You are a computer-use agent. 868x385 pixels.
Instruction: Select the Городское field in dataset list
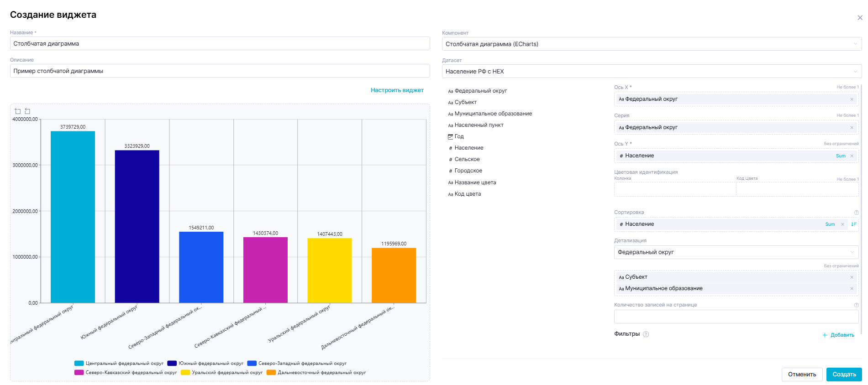(468, 171)
